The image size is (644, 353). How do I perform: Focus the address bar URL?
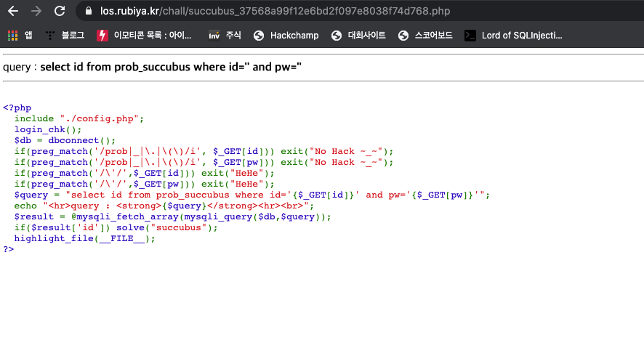click(275, 11)
